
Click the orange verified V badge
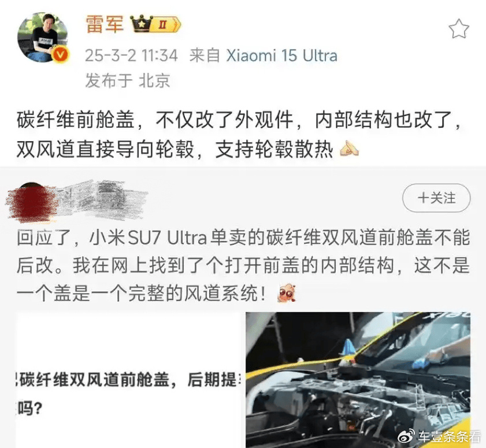click(61, 55)
